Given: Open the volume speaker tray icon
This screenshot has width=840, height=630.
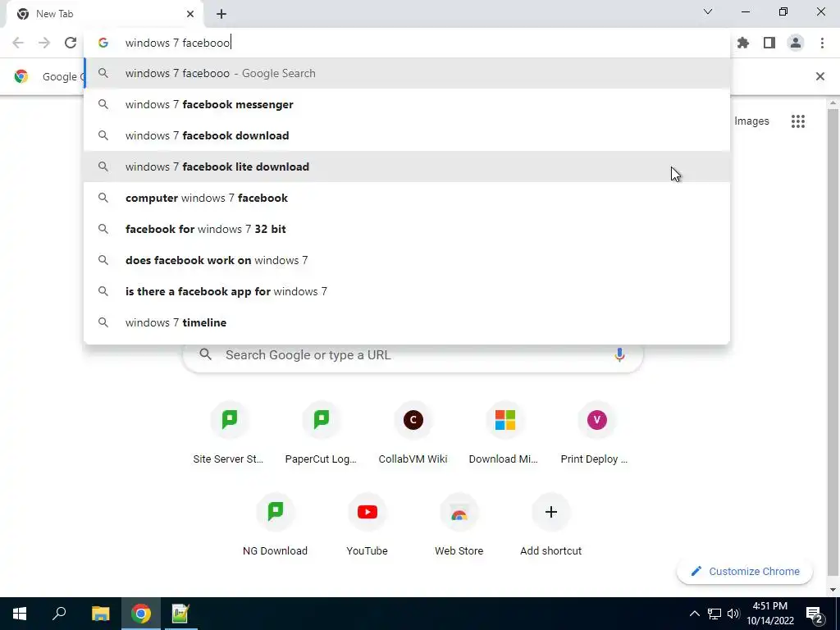Looking at the screenshot, I should (x=733, y=614).
